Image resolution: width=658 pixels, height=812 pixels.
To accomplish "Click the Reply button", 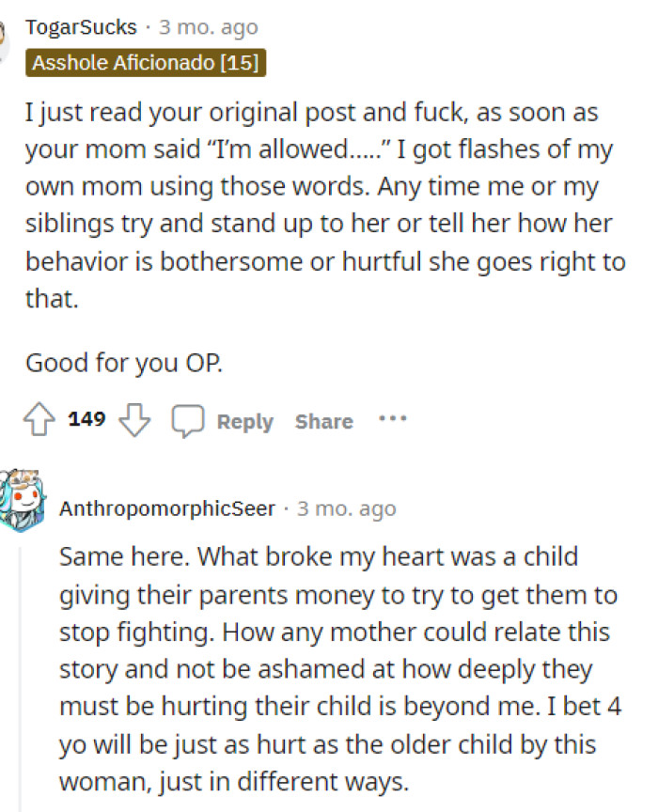I will tap(244, 421).
